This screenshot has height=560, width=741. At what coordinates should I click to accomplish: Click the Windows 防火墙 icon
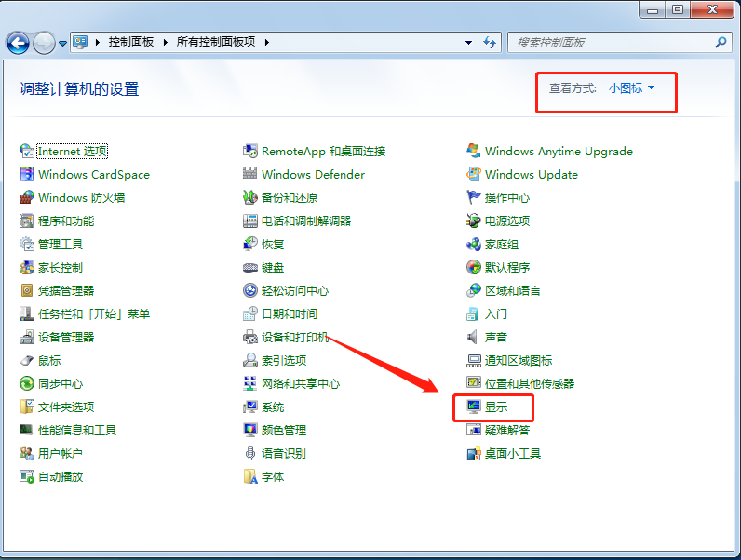tap(27, 198)
